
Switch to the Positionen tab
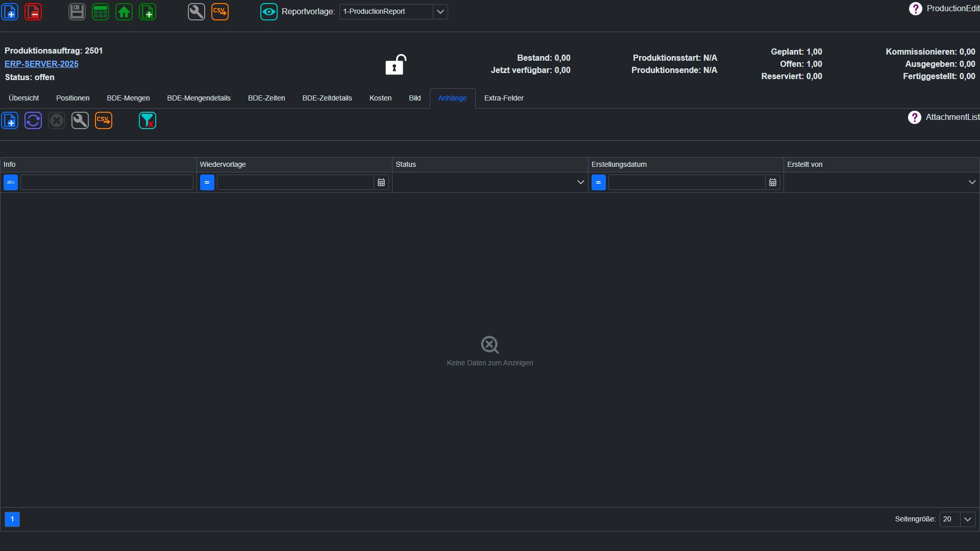[x=73, y=98]
